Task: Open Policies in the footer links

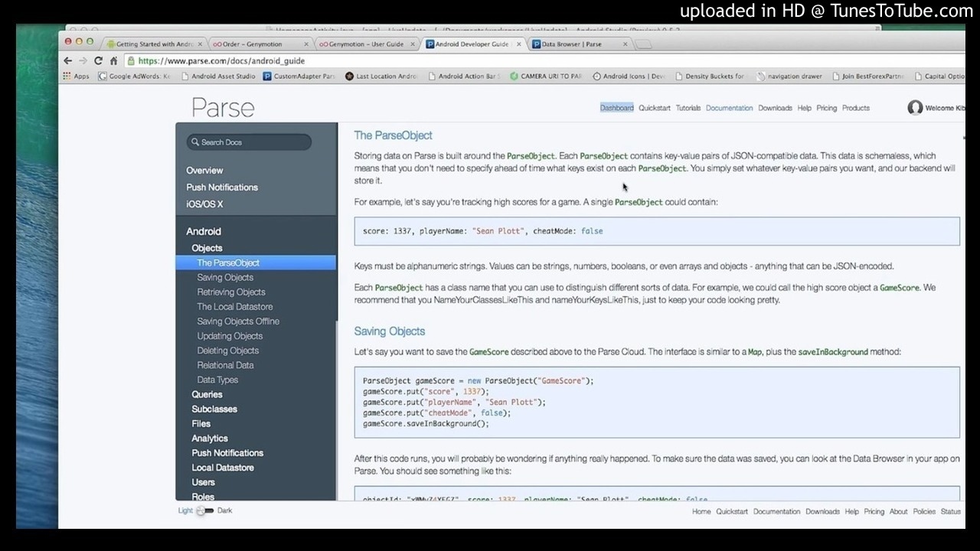Action: tap(924, 511)
